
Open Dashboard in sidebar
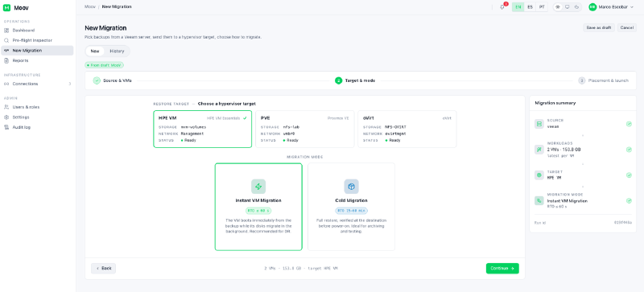coord(37,31)
